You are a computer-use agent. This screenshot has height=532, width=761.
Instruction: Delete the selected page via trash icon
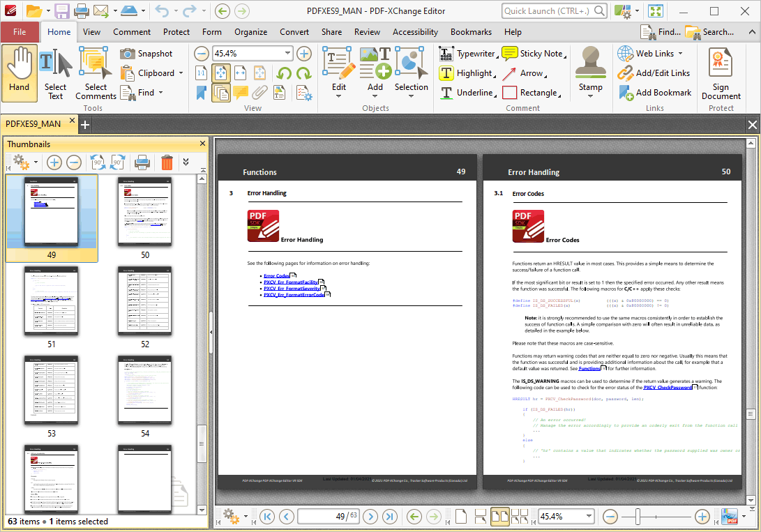coord(167,162)
